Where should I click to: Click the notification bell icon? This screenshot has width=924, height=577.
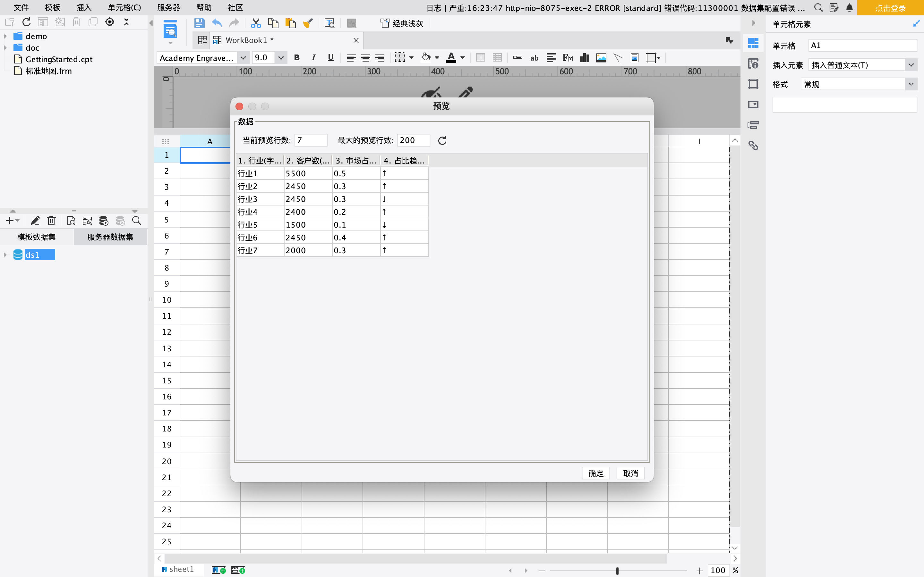click(849, 8)
